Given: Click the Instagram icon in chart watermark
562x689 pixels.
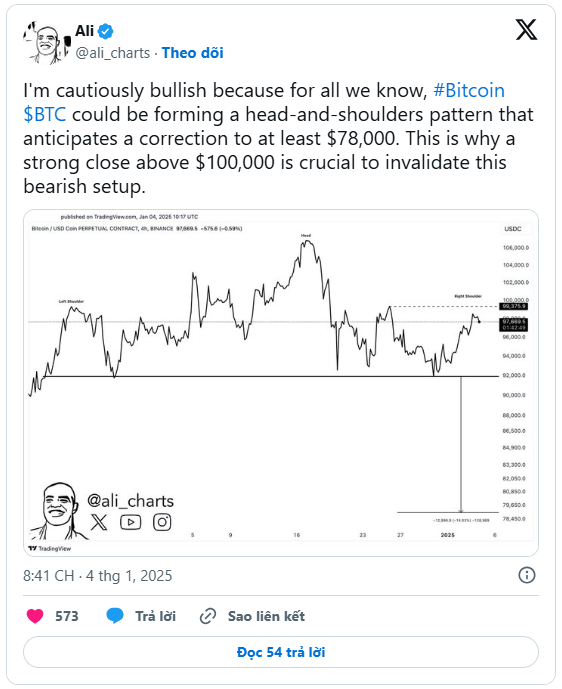Looking at the screenshot, I should pos(162,522).
